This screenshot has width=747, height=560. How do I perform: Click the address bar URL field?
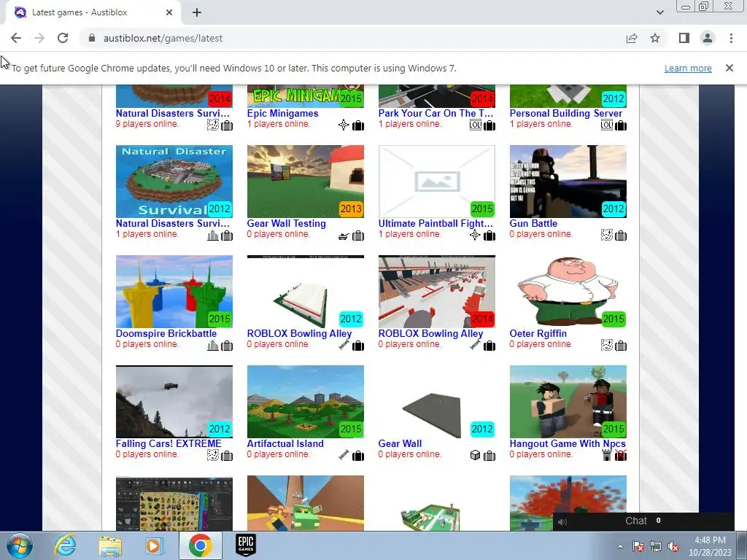(352, 38)
